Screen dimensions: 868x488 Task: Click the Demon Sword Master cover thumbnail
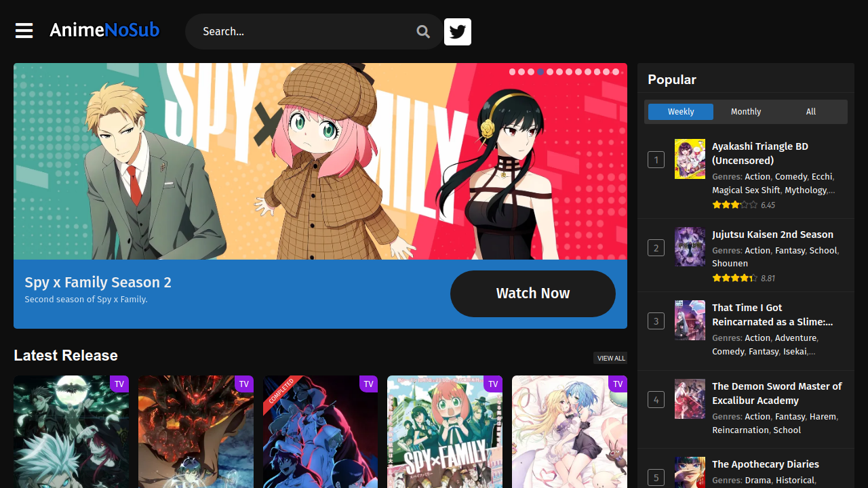[690, 399]
